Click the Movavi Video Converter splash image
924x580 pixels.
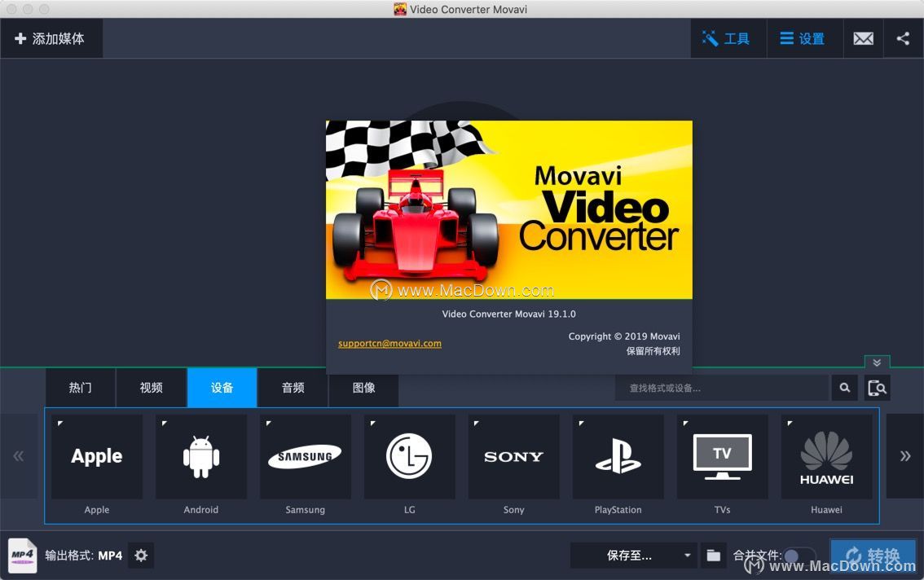point(509,209)
